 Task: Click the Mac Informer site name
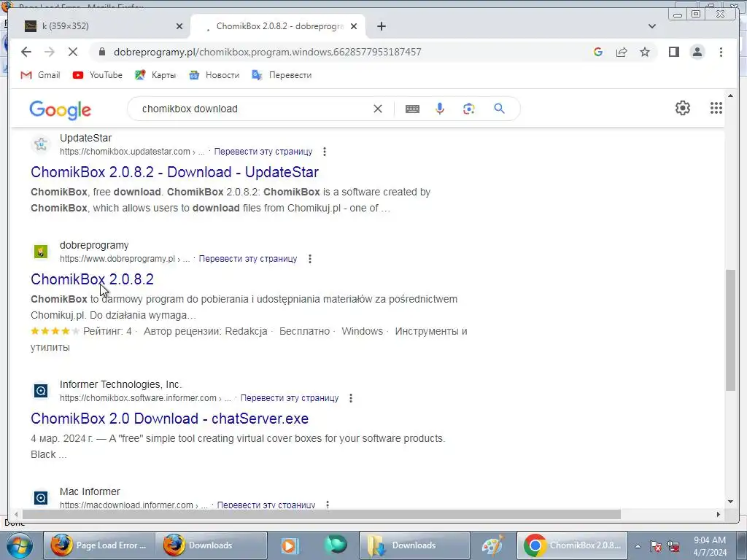pos(90,491)
